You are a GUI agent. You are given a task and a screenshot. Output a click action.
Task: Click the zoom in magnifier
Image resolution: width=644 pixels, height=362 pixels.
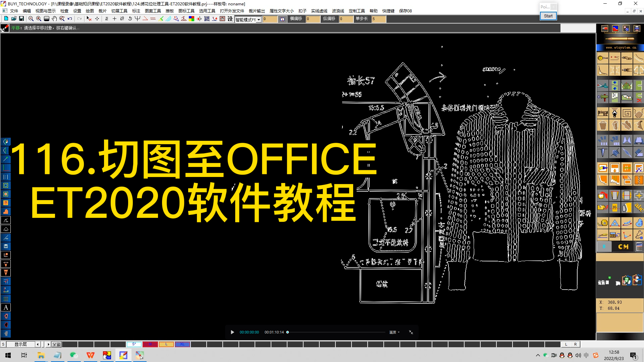pyautogui.click(x=39, y=19)
